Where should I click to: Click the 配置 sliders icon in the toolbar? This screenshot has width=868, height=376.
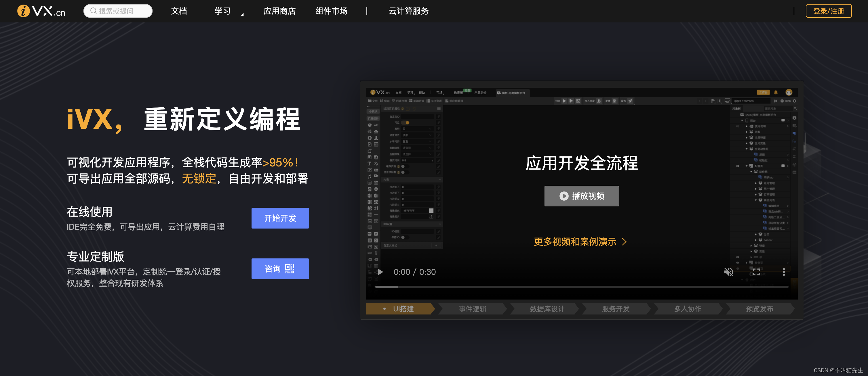615,101
